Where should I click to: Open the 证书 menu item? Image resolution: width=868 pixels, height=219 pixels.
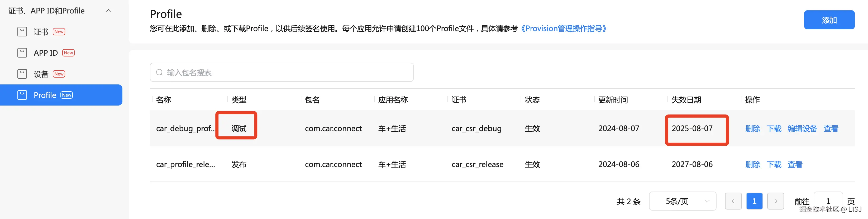[41, 32]
